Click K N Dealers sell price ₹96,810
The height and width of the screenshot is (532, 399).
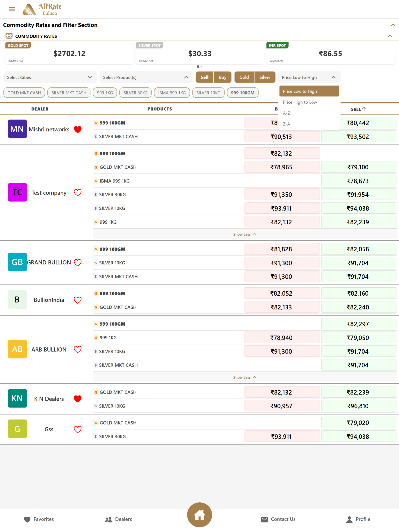click(x=358, y=406)
